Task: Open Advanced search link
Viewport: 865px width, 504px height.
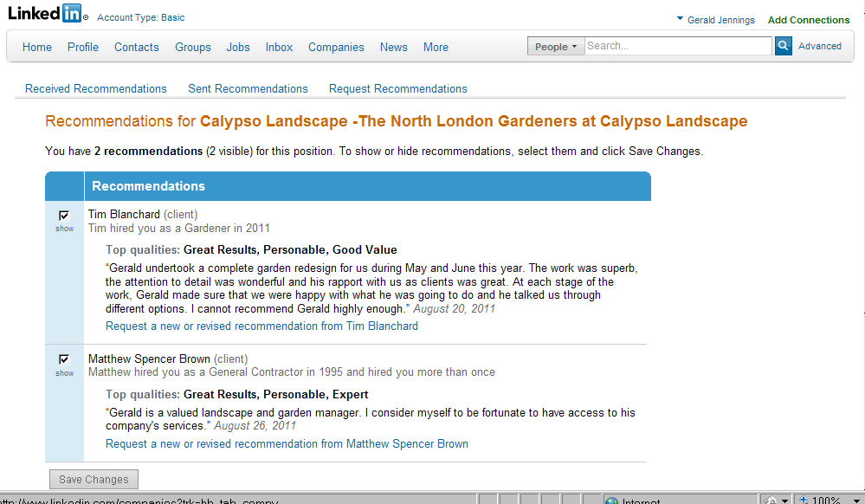Action: 820,46
